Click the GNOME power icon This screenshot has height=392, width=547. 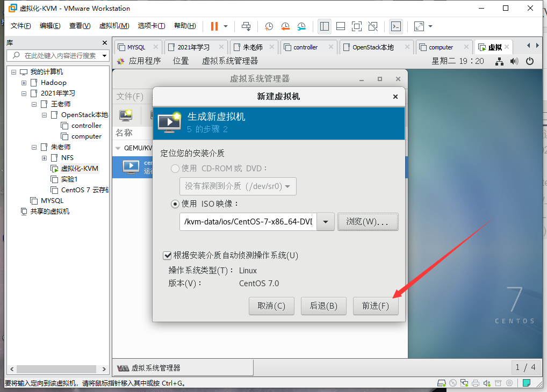point(530,61)
